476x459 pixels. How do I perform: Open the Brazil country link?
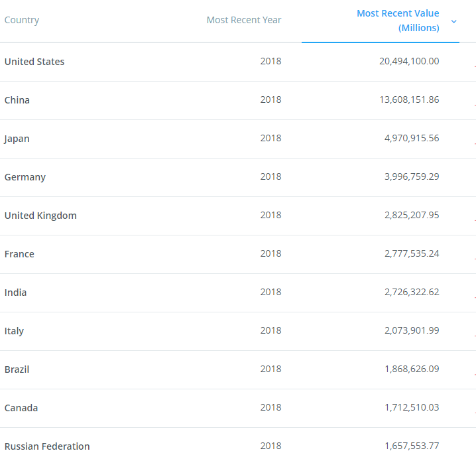[x=17, y=369]
